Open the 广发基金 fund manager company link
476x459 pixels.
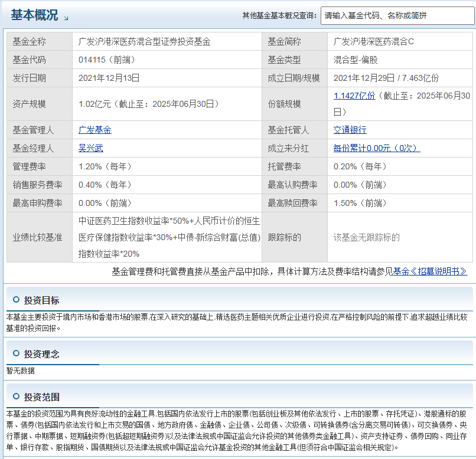click(94, 130)
